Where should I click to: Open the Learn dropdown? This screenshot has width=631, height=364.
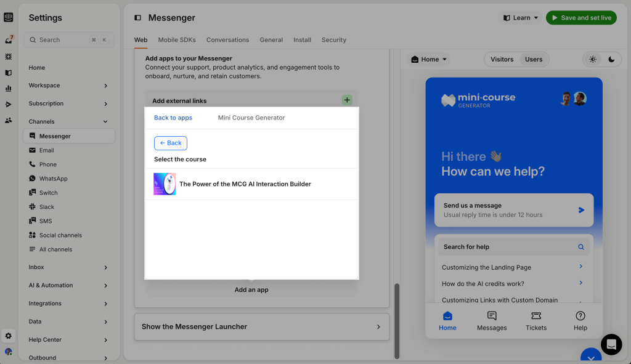[520, 18]
